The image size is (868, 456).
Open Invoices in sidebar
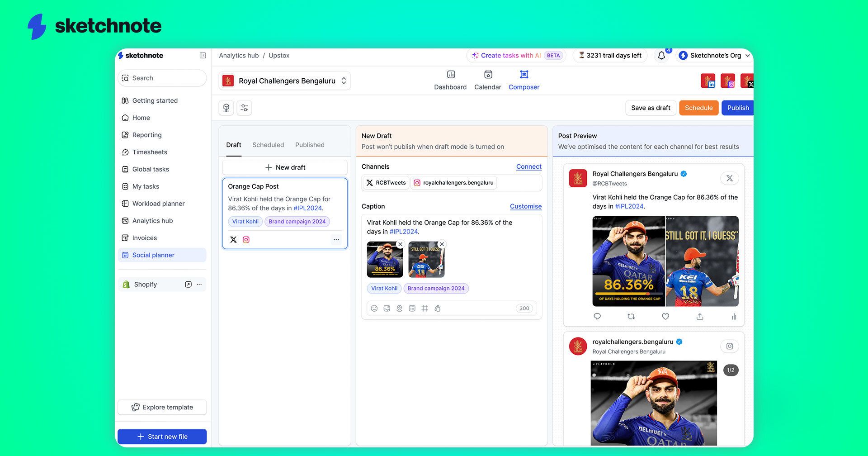162,238
